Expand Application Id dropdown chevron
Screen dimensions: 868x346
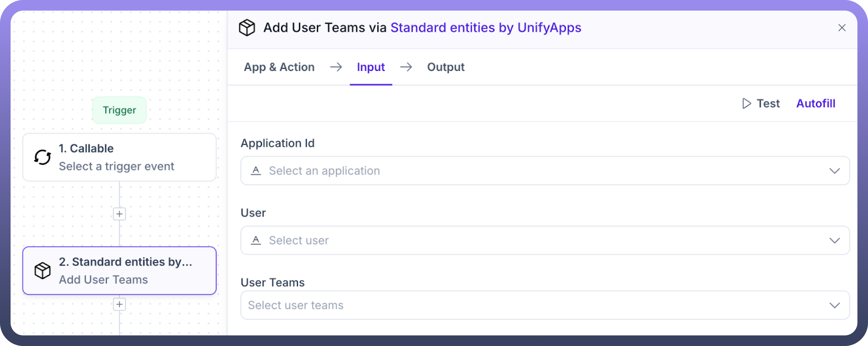tap(834, 171)
